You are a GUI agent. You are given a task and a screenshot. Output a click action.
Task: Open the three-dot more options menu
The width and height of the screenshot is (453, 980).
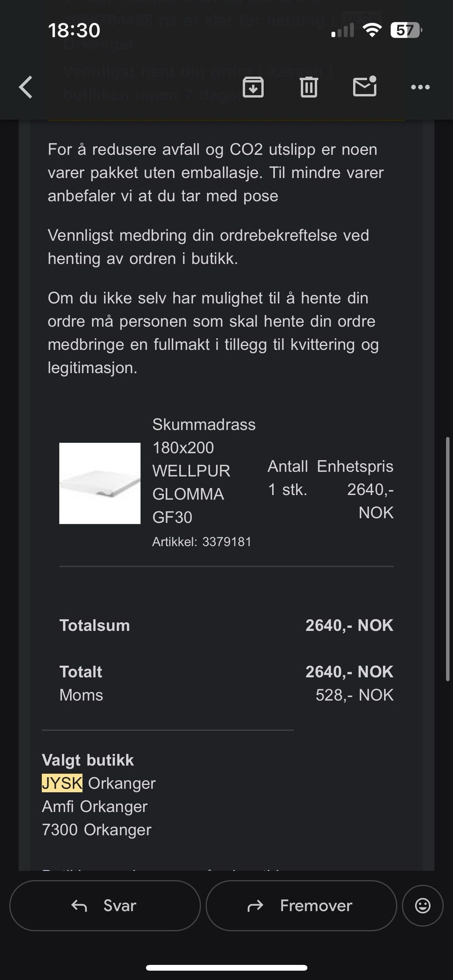point(420,87)
